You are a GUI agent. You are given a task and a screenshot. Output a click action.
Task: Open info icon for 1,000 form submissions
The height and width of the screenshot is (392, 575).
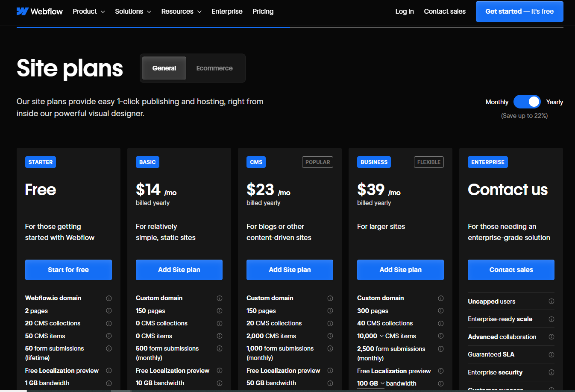[330, 348]
